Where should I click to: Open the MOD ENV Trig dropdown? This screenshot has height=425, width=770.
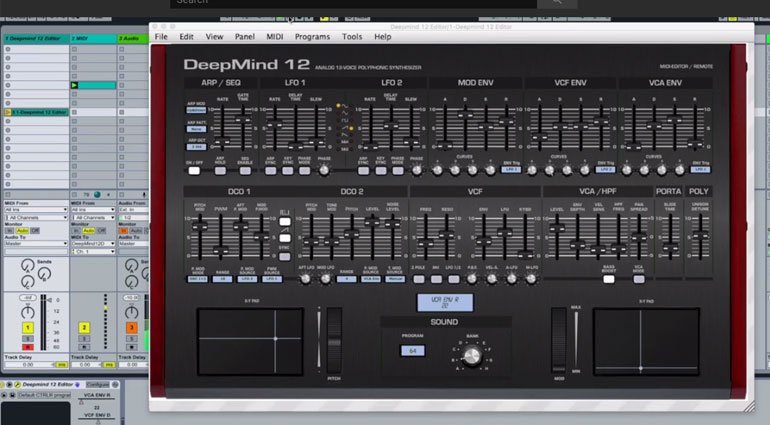point(511,170)
